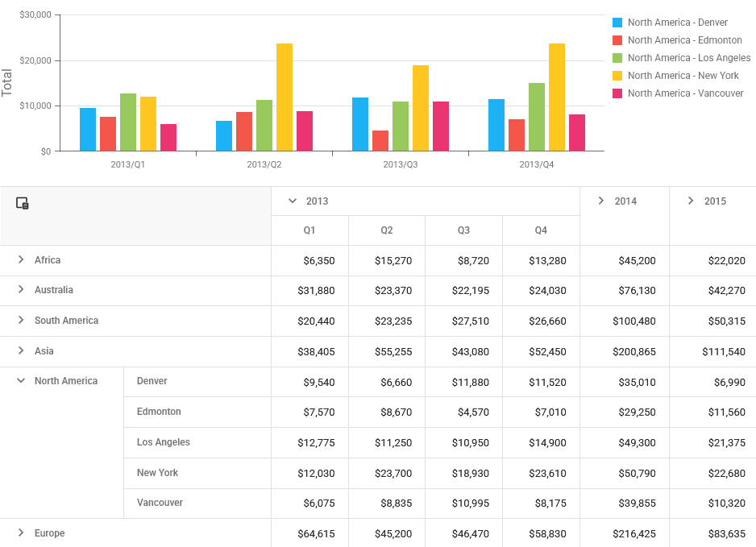Image resolution: width=756 pixels, height=547 pixels.
Task: Expand the 2014 column header
Action: 600,201
